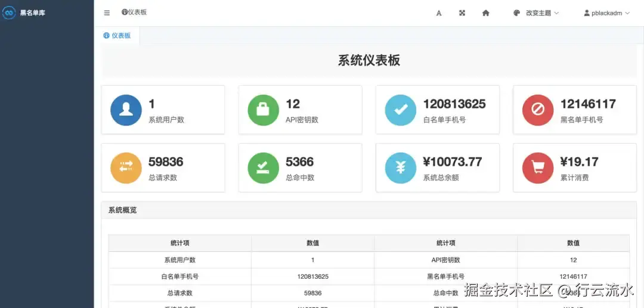Viewport: 644px width, 308px height.
Task: Click the 59836 table cell
Action: click(312, 293)
